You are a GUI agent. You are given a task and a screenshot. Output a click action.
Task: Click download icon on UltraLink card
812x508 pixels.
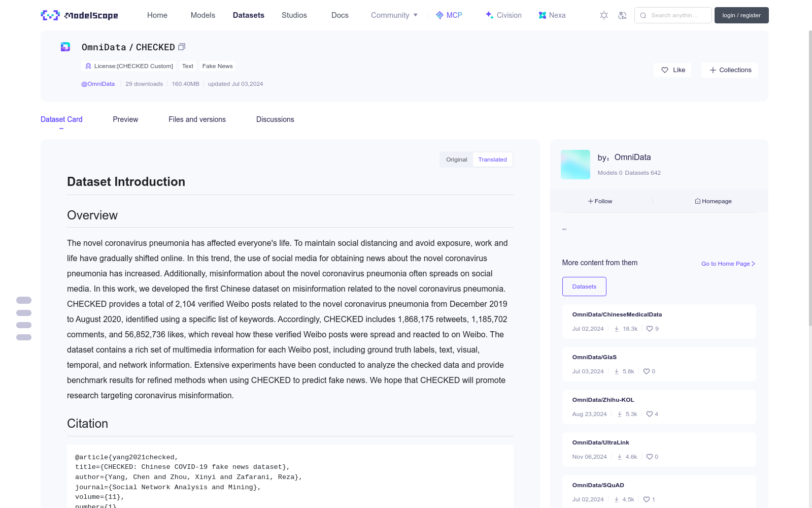[620, 457]
